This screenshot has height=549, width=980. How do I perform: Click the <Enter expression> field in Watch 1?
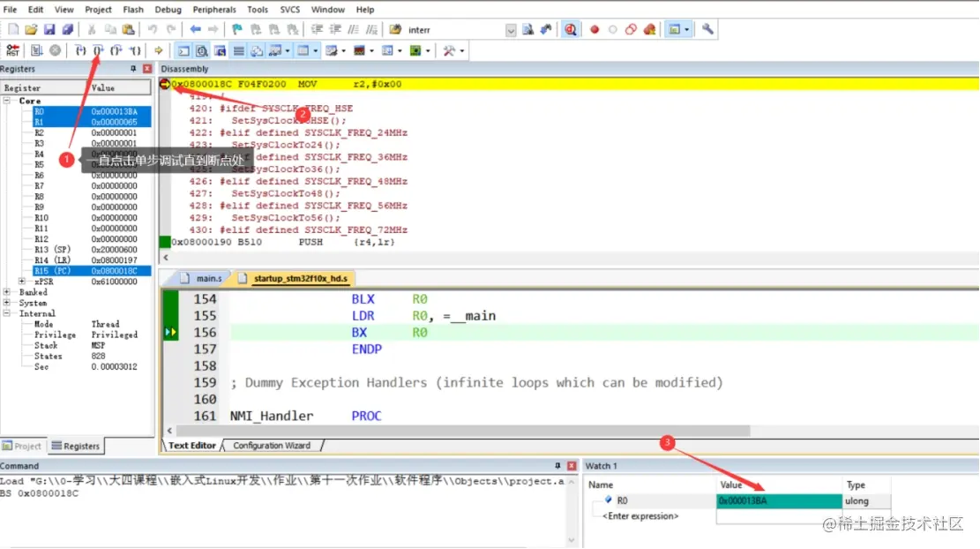tap(640, 515)
